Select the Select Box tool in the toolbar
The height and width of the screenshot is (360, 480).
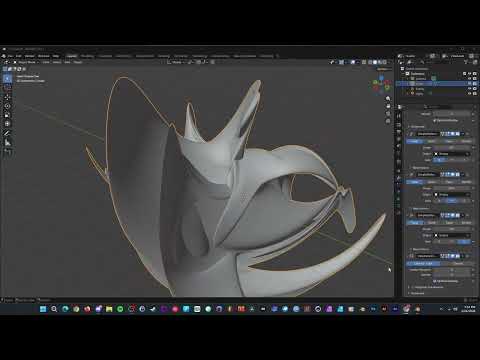[7, 79]
